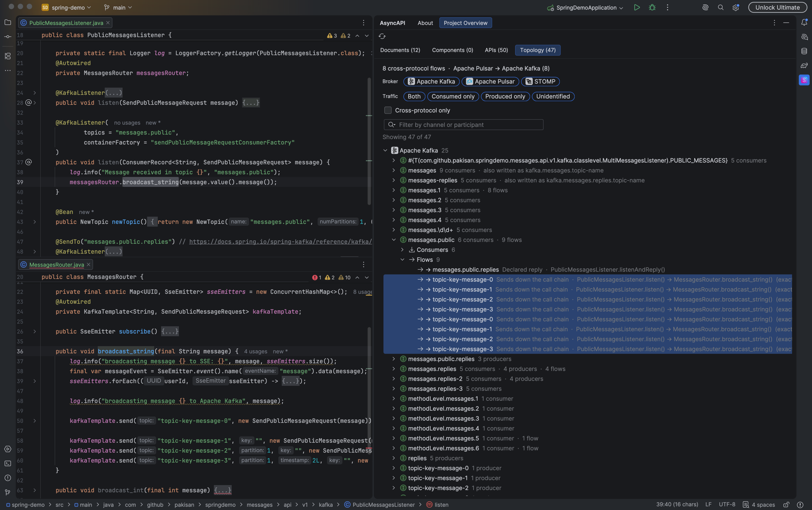Collapse the Apache Kafka tree node

point(385,150)
